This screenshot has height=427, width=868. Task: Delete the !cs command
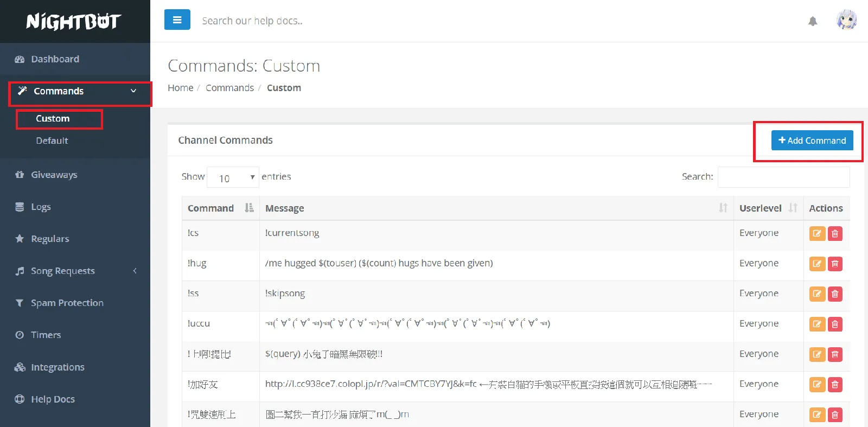coord(835,233)
